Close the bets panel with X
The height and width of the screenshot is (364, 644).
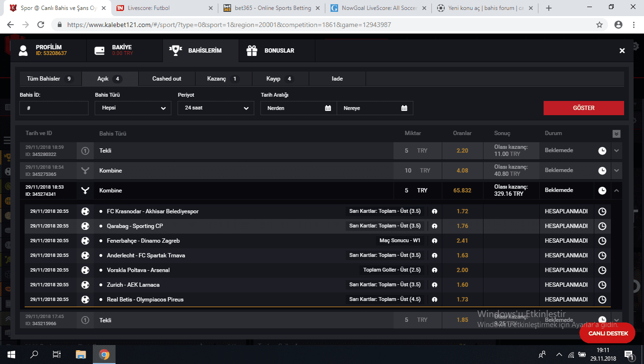(622, 51)
